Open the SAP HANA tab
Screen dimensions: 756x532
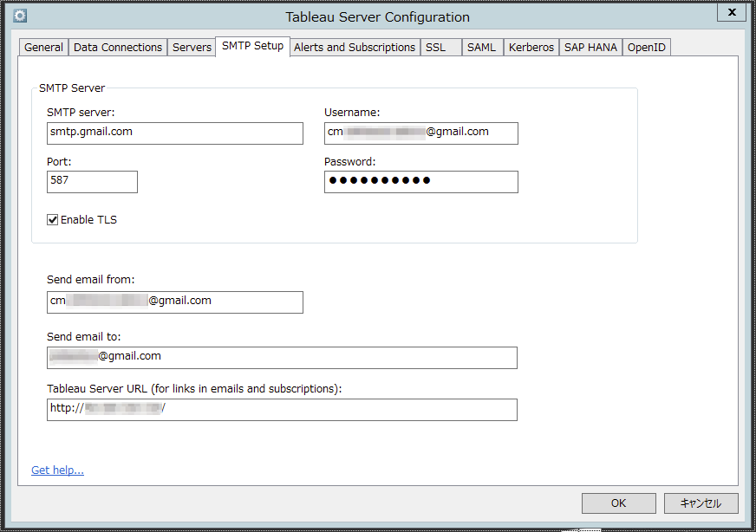tap(590, 47)
